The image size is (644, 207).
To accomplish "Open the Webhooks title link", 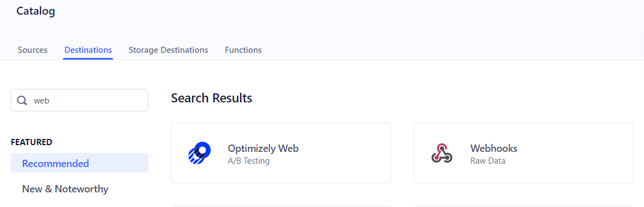I will (x=494, y=148).
